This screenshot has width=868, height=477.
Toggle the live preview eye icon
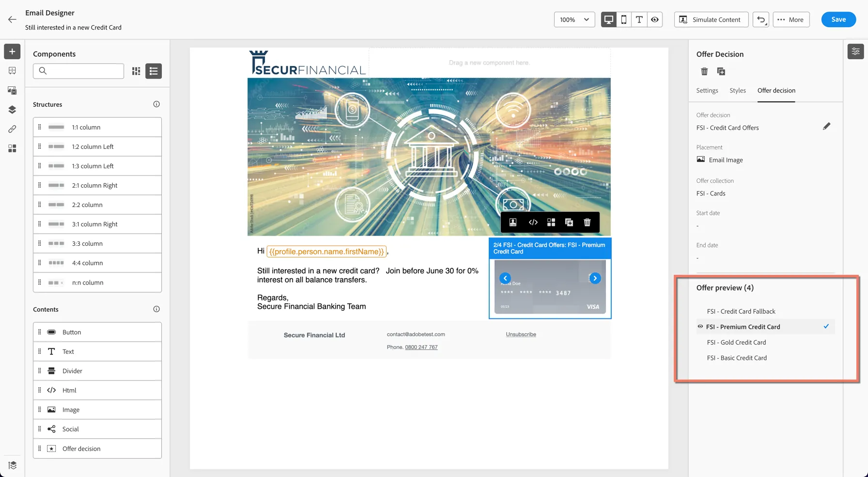point(655,19)
